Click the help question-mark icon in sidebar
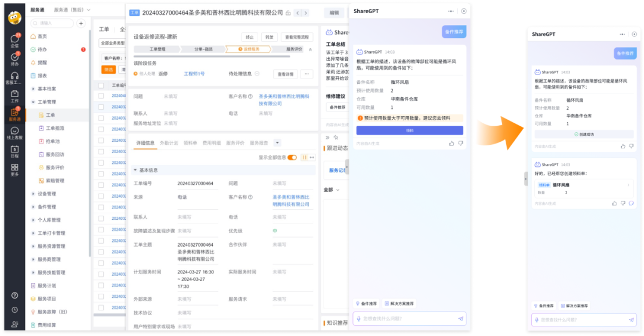Viewport: 644px width, 336px height. point(14,295)
